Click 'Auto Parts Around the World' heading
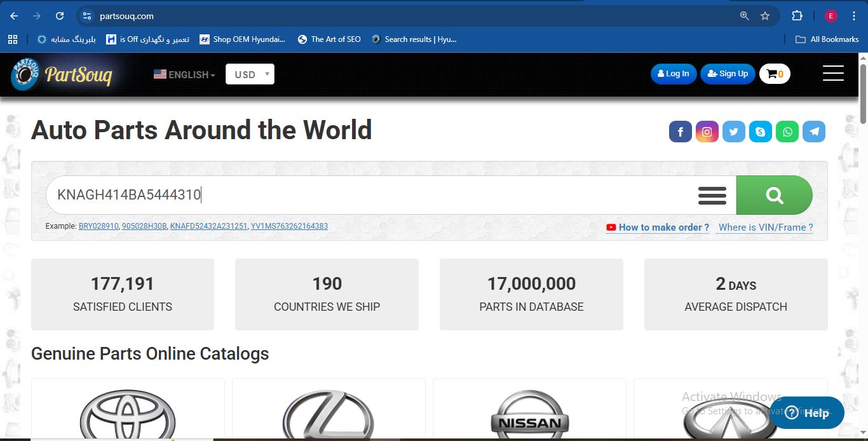The image size is (868, 441). coord(201,130)
